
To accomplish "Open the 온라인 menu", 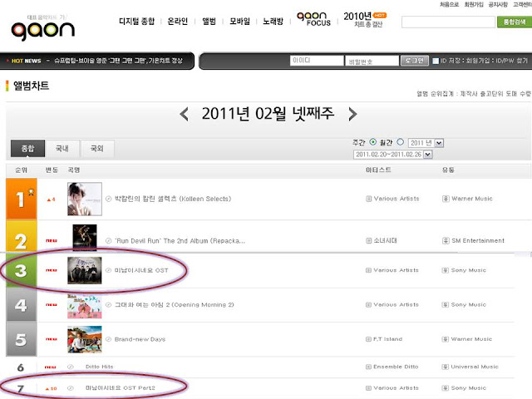I will coord(177,22).
